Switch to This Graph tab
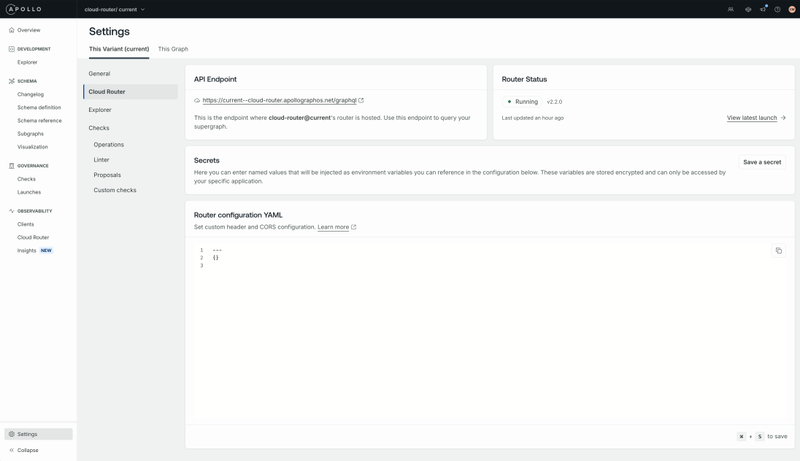Viewport: 800px width, 461px height. pyautogui.click(x=173, y=49)
